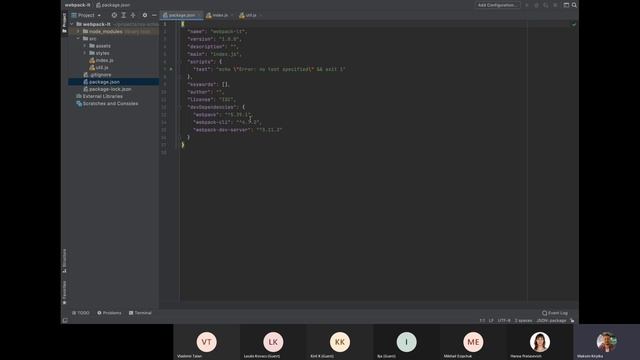This screenshot has width=640, height=360.
Task: Close the index.js editor tab
Action: tap(232, 15)
